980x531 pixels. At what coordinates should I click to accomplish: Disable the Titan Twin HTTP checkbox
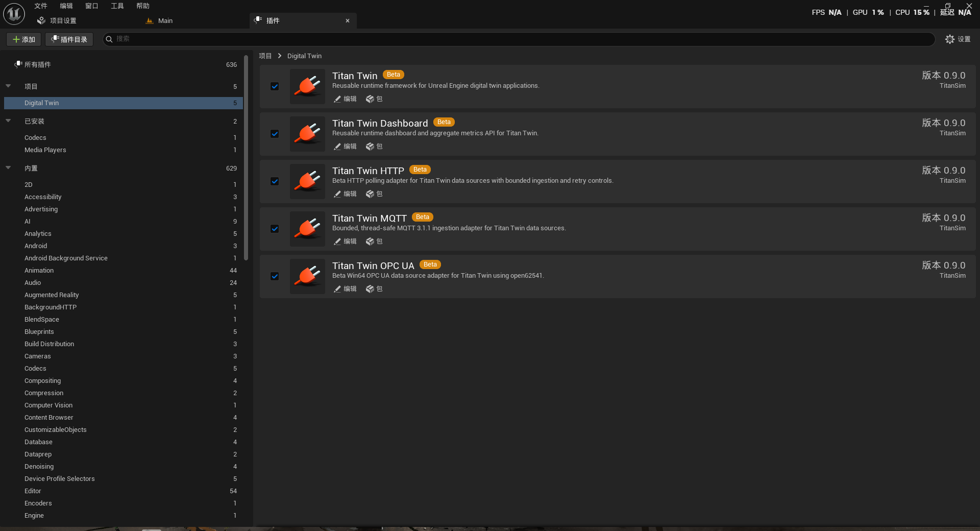275,181
